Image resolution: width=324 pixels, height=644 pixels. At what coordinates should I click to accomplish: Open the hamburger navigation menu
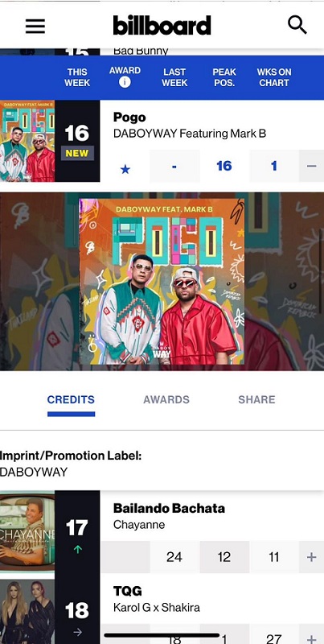point(35,27)
